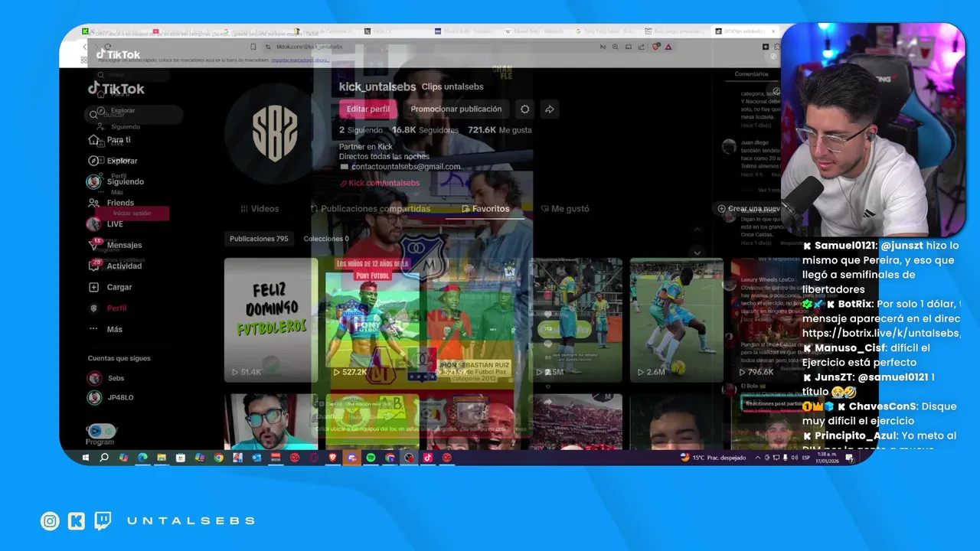Open the Brave shields icon in the toolbar
980x551 pixels.
tap(656, 47)
